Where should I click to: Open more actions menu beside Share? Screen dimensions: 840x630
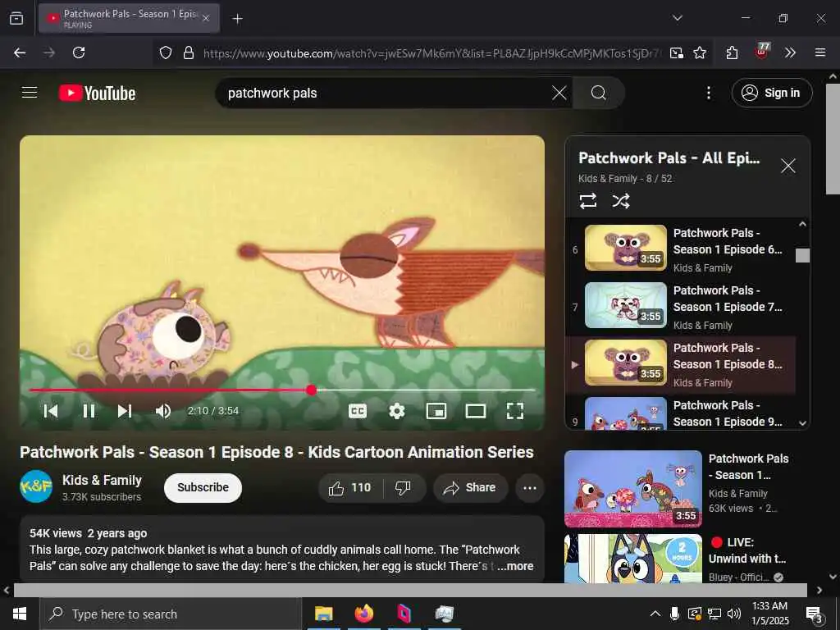(529, 487)
